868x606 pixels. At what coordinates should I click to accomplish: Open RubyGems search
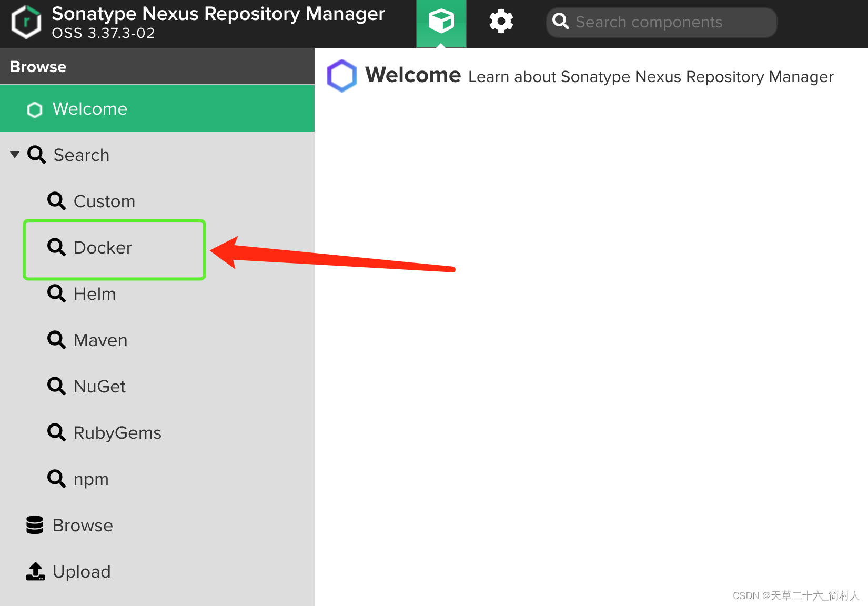click(x=117, y=433)
